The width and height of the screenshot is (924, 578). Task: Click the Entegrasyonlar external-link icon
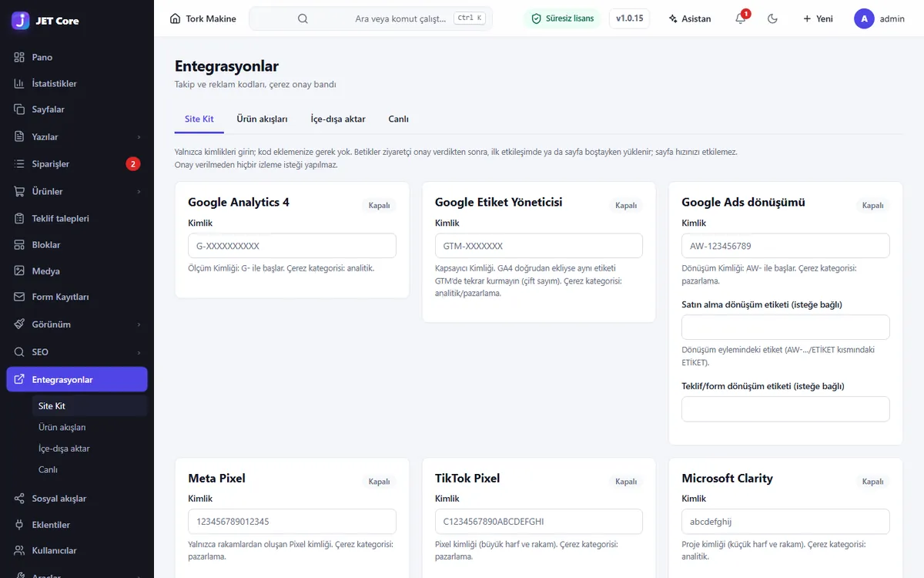coord(19,379)
